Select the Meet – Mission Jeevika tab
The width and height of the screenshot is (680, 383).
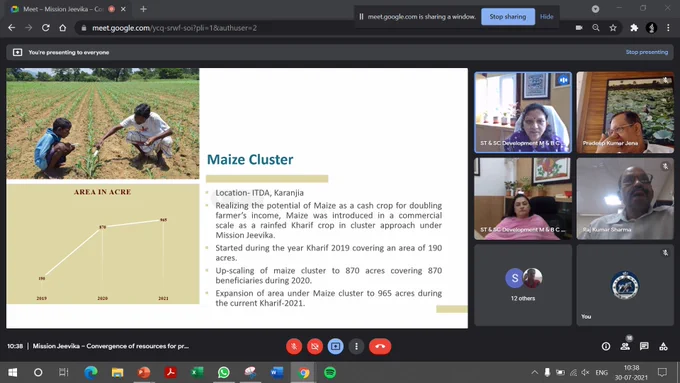(63, 9)
